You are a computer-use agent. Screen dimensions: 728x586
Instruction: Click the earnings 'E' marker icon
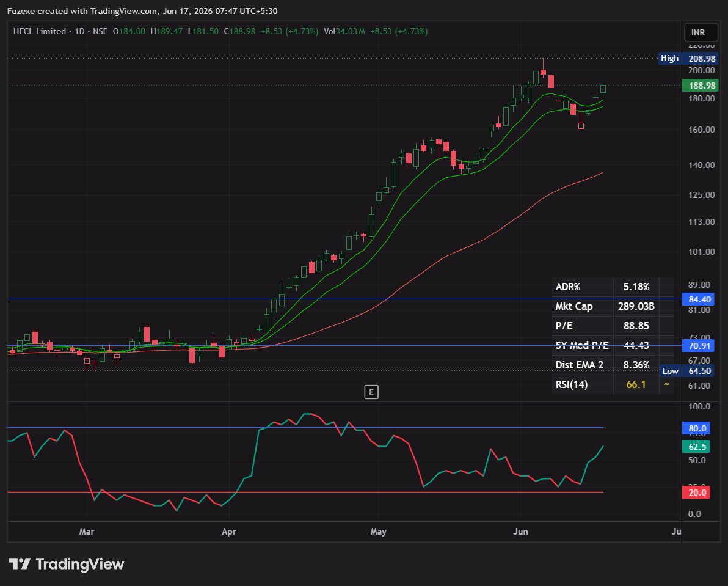(371, 392)
